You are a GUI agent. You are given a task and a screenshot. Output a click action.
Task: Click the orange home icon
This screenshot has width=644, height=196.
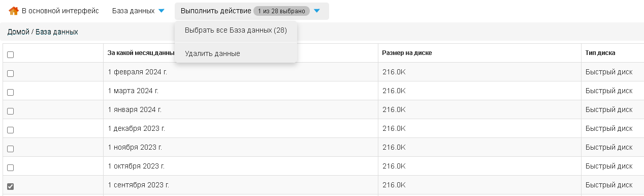tap(14, 11)
